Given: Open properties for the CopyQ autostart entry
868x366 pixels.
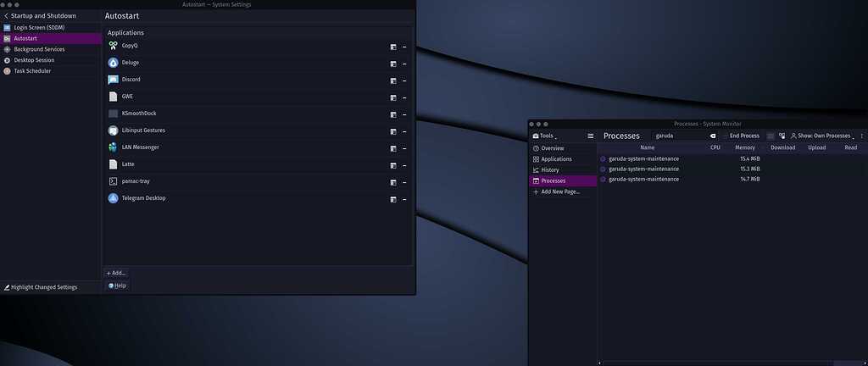Looking at the screenshot, I should (393, 47).
